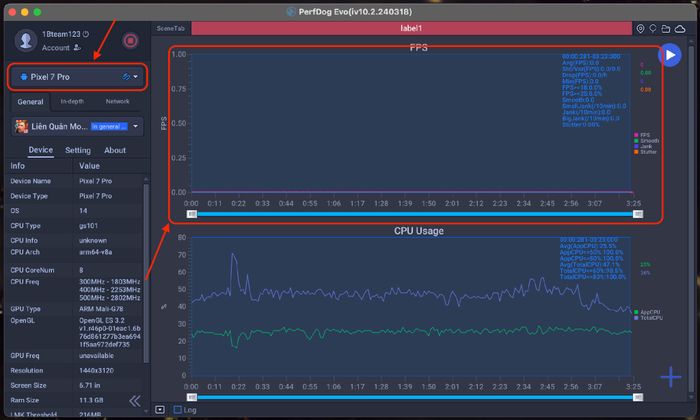
Task: Click the CPU Usage range slider right handle
Action: (x=638, y=397)
